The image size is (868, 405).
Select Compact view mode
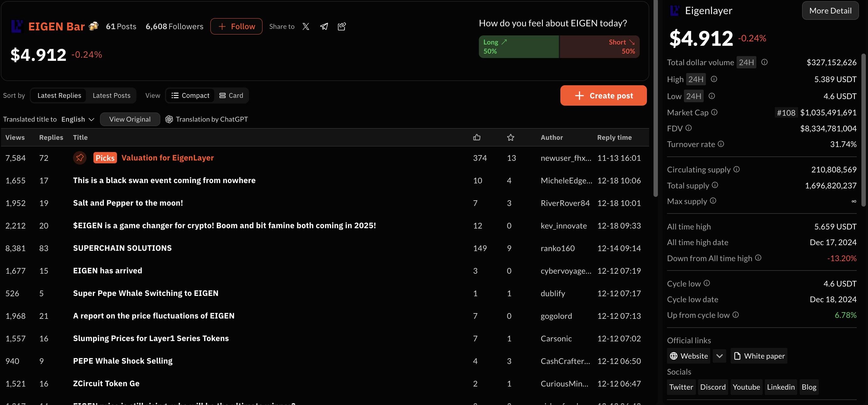[190, 95]
